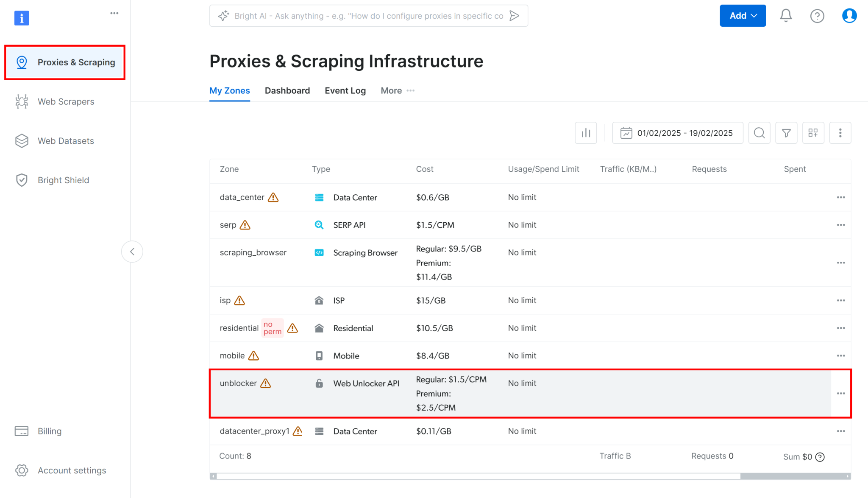Collapse the left sidebar panel
This screenshot has height=498, width=868.
pos(132,251)
